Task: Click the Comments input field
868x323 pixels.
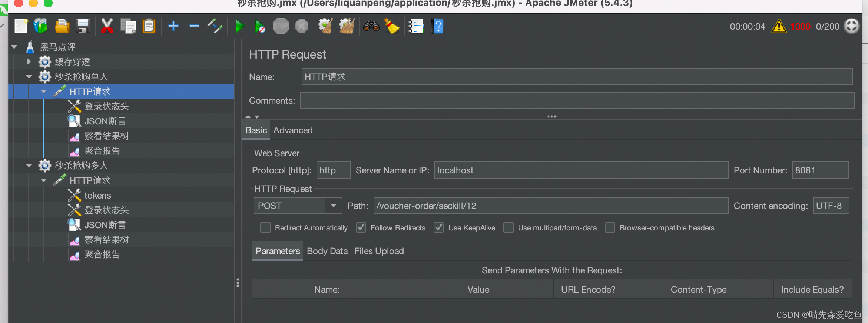Action: pyautogui.click(x=577, y=100)
